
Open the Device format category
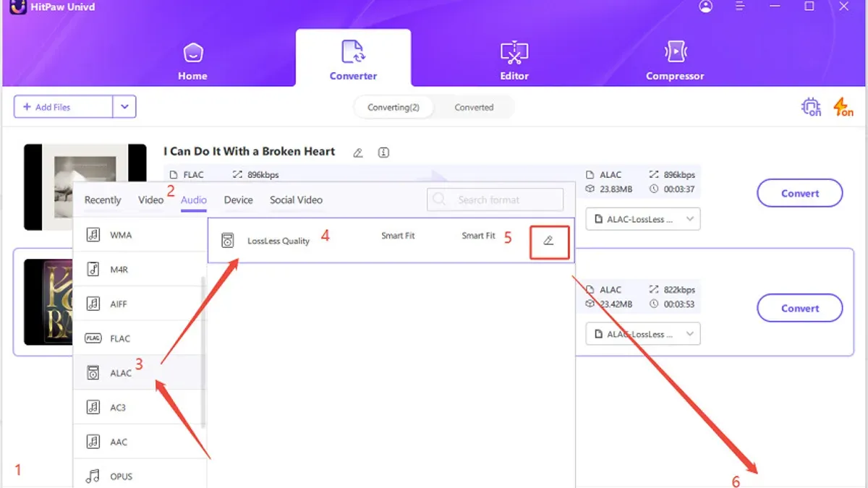coord(239,200)
